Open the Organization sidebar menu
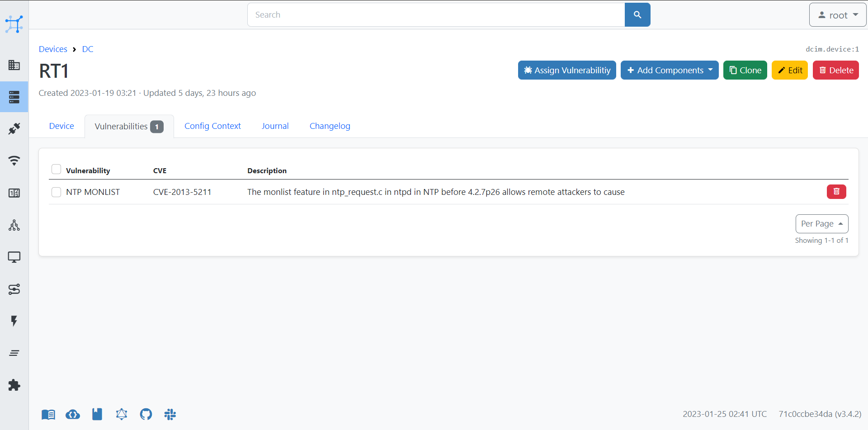 (x=14, y=65)
